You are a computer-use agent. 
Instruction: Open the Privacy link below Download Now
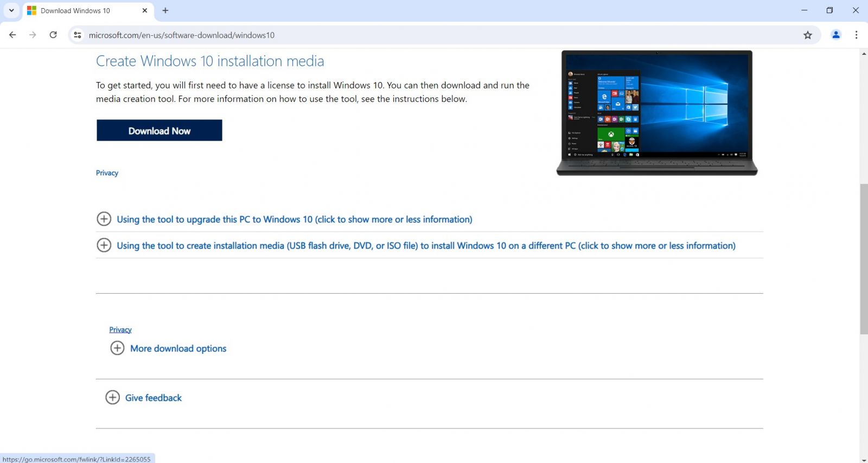[107, 173]
